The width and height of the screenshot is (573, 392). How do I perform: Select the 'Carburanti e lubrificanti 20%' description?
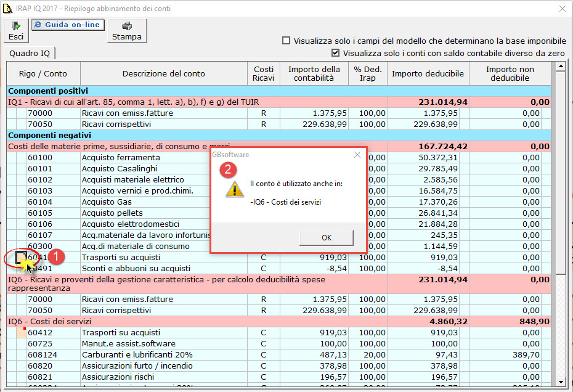tap(137, 354)
